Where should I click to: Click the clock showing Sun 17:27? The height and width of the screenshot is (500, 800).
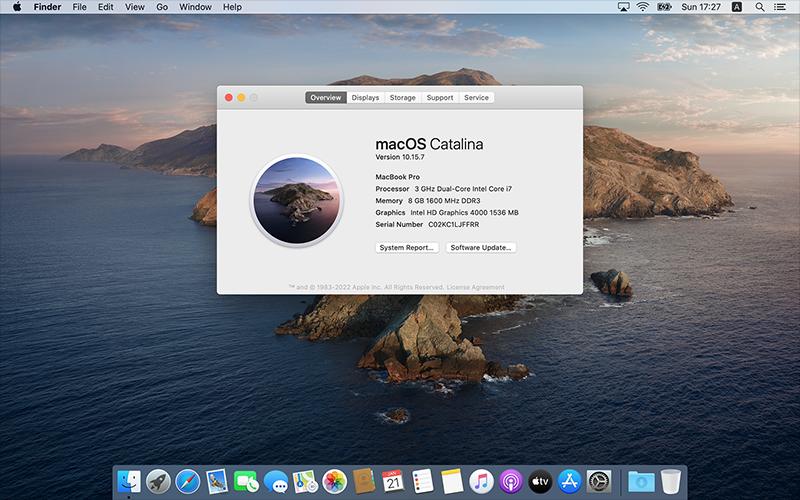(701, 7)
